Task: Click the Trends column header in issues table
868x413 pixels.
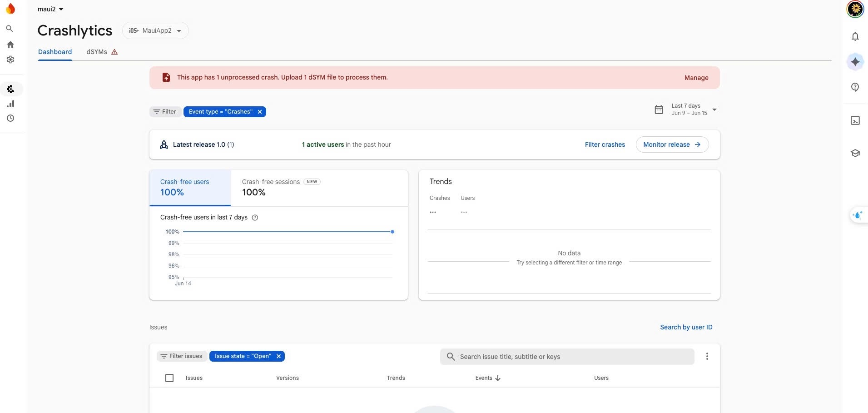Action: [x=396, y=378]
